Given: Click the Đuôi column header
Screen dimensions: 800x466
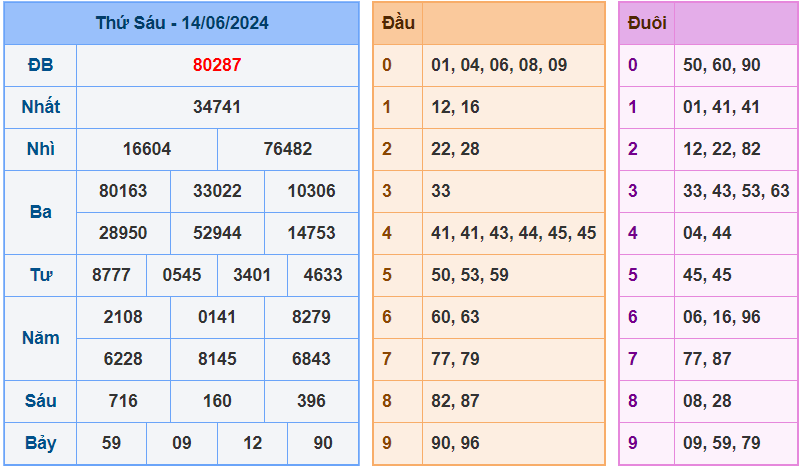Looking at the screenshot, I should point(646,23).
